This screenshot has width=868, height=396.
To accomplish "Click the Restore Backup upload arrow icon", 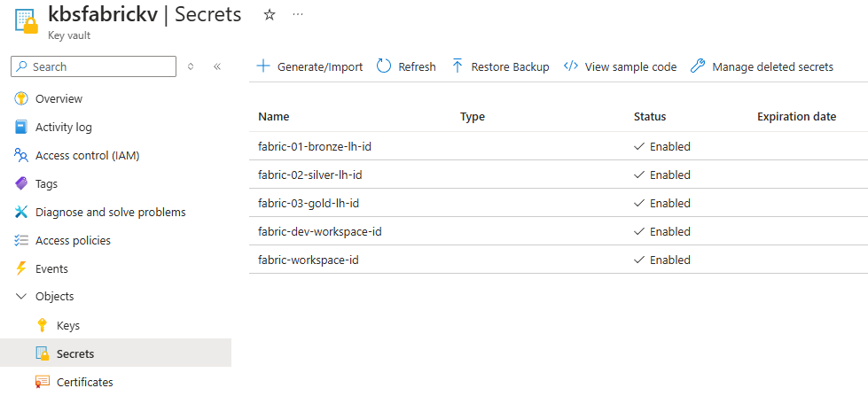I will click(457, 66).
